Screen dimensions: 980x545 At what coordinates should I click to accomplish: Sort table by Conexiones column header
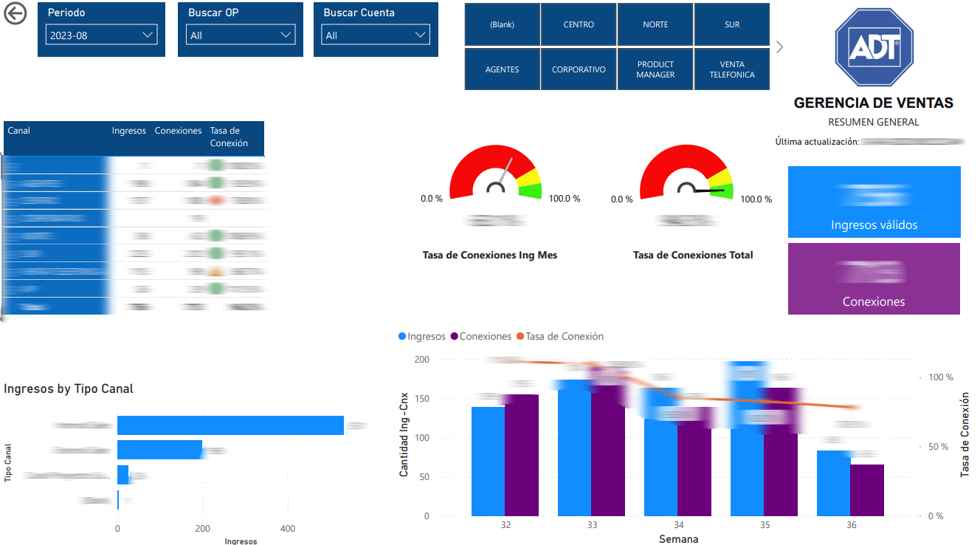pos(178,131)
